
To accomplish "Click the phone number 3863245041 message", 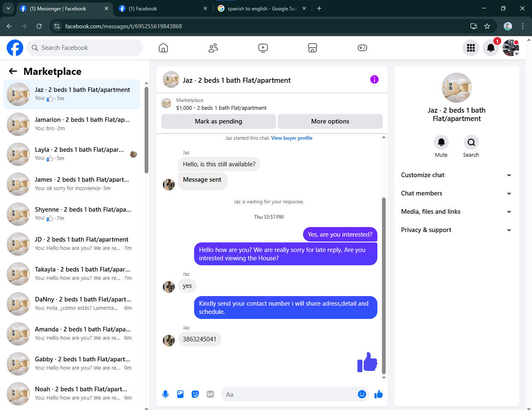I will tap(199, 339).
